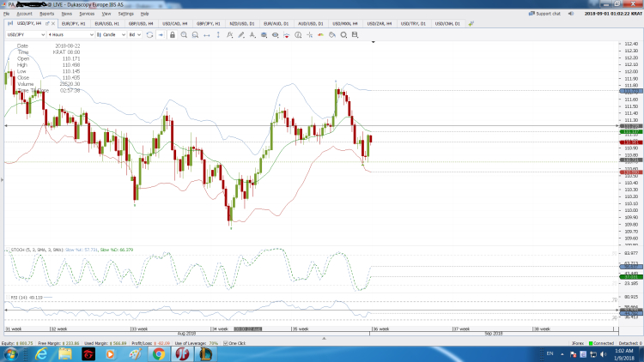Open the Account menu
The height and width of the screenshot is (362, 644).
click(24, 14)
